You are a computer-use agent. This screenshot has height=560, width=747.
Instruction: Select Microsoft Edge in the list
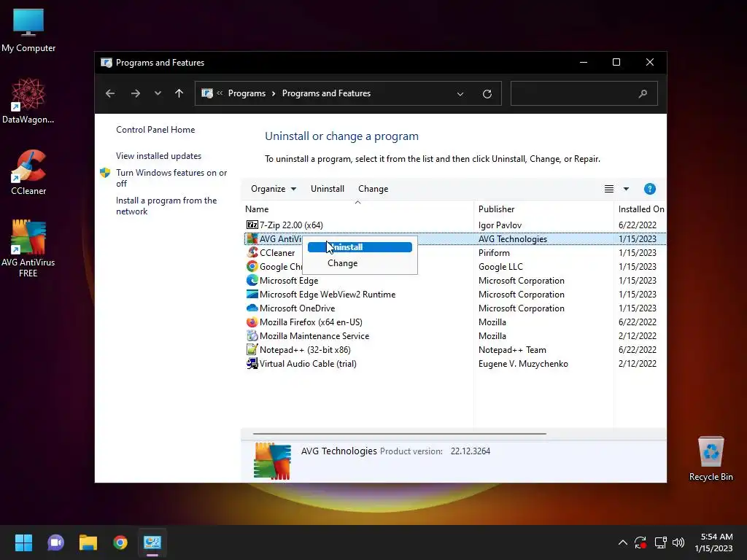289,281
